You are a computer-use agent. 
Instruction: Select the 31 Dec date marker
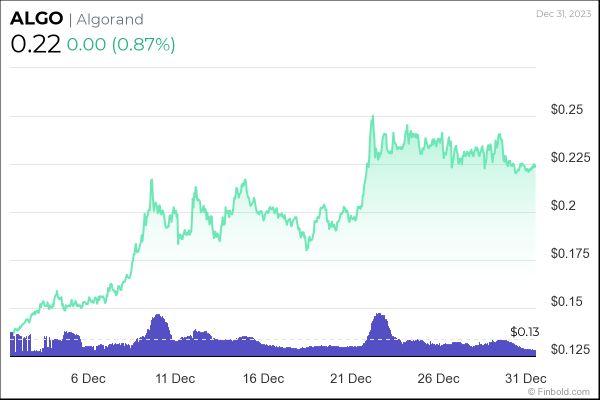pos(523,379)
